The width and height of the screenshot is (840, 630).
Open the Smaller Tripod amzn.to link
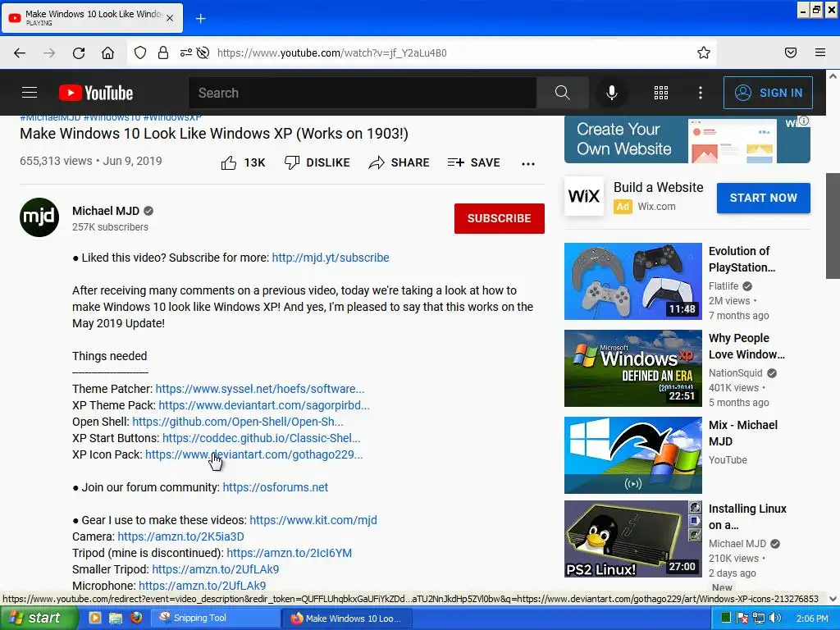(216, 569)
